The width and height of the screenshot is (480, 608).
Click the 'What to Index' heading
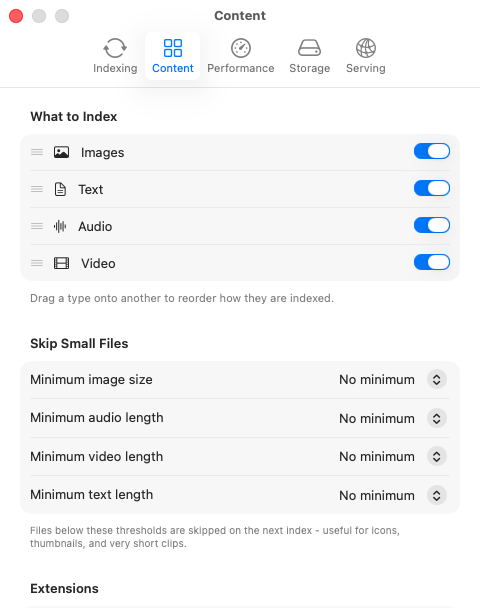(74, 117)
